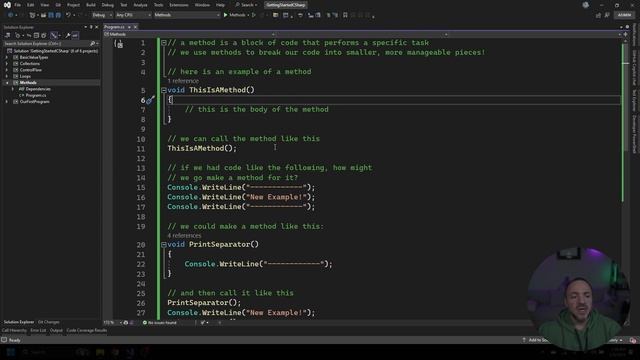This screenshot has height=360, width=640.
Task: Open the Code Coverage Results tab
Action: tap(87, 330)
